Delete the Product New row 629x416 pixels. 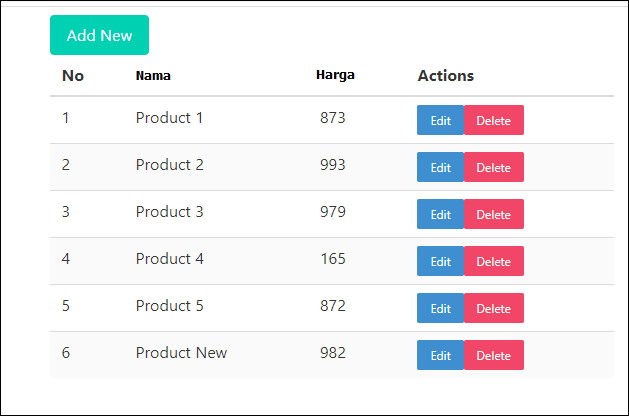[493, 356]
